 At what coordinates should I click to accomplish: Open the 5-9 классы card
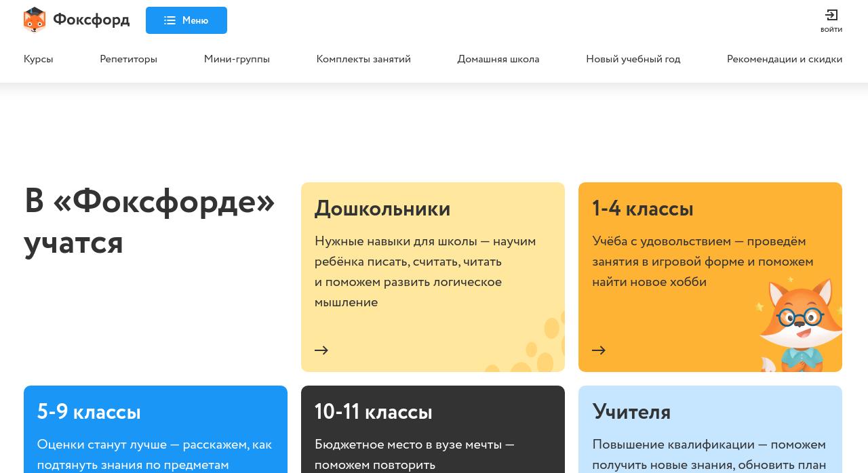[x=155, y=429]
